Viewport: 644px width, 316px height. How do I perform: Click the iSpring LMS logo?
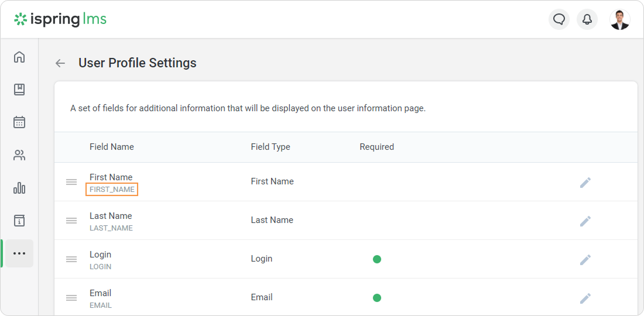(x=61, y=19)
